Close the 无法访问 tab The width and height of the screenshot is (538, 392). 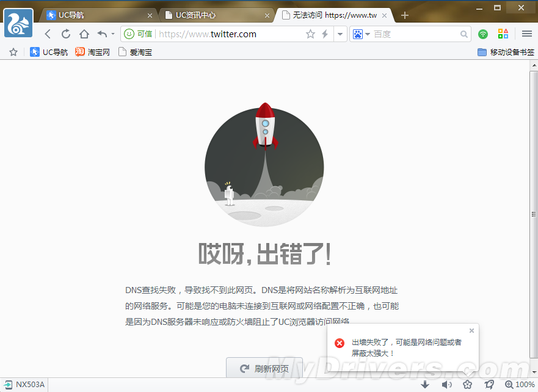point(385,15)
